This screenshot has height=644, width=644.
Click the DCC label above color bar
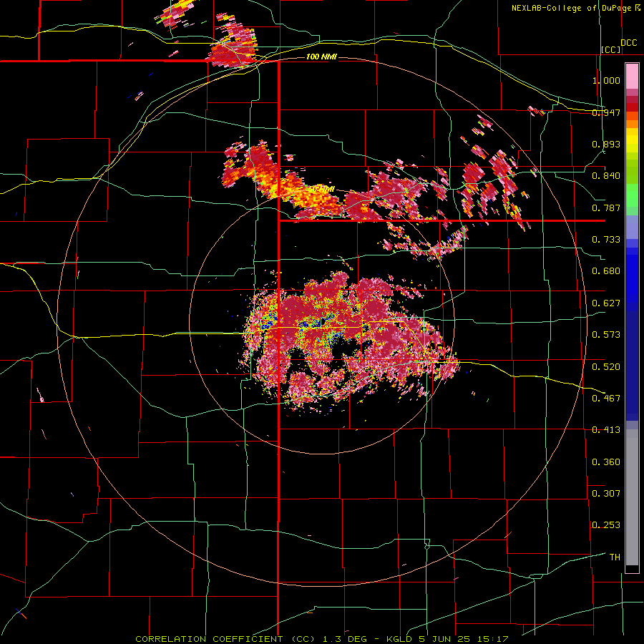[628, 42]
